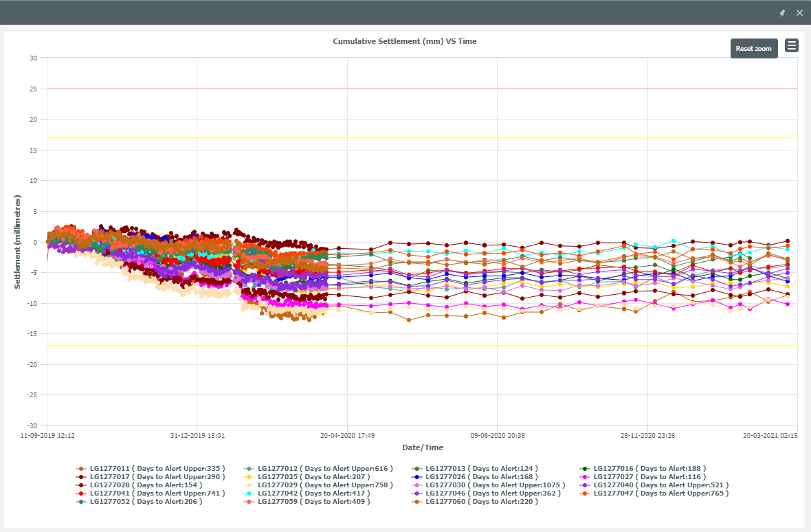Click x-axis label 20-04-2020 17:49
811x532 pixels.
tap(348, 435)
